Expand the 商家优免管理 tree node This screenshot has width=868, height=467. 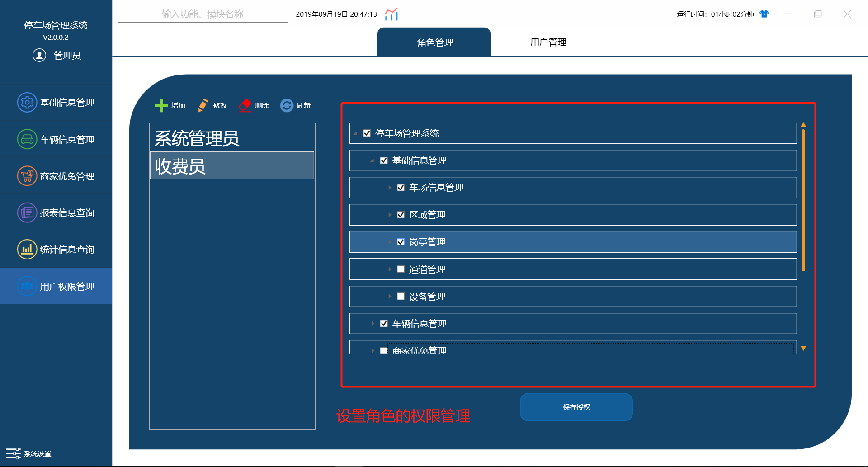click(x=373, y=350)
